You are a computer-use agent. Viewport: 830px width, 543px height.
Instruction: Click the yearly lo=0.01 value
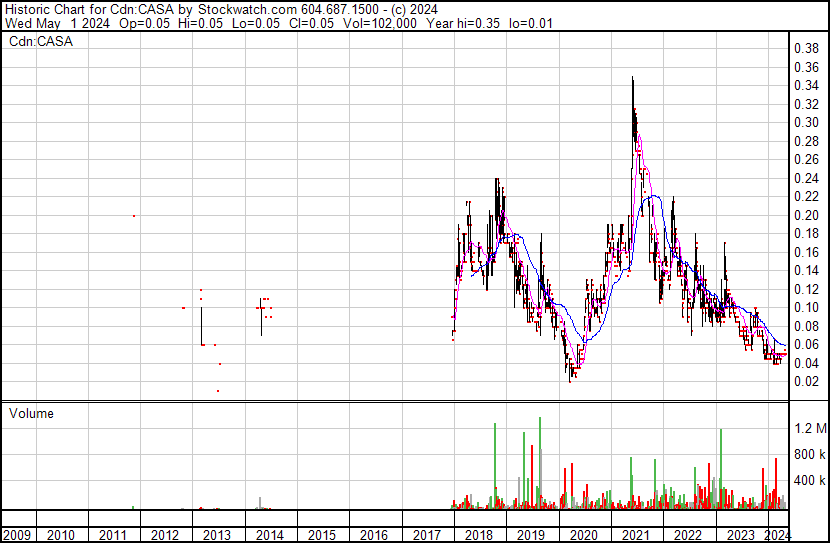tap(530, 23)
